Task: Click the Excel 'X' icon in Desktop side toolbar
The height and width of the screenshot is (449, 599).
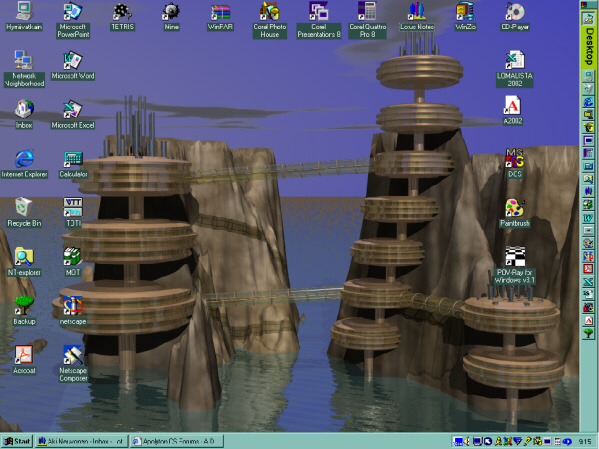Action: (588, 282)
